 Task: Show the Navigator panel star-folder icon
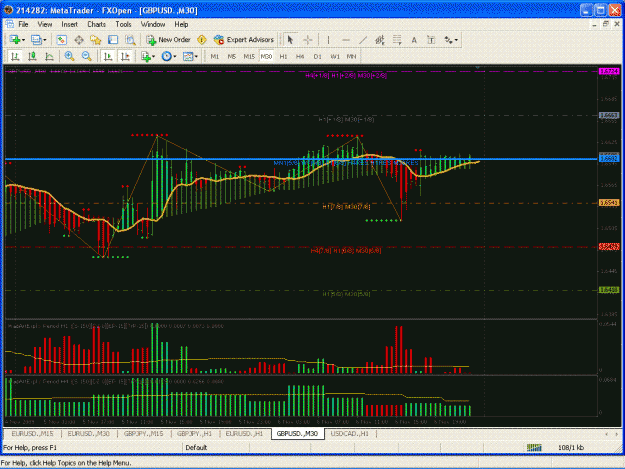96,40
